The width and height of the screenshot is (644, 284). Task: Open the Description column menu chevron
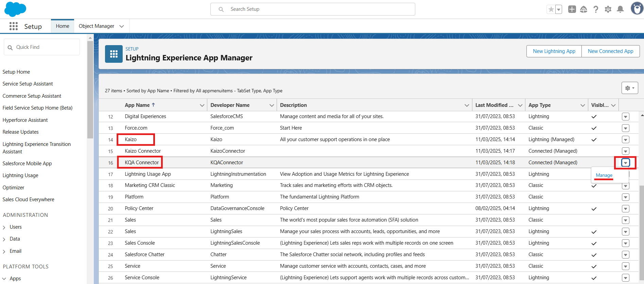[x=467, y=105]
